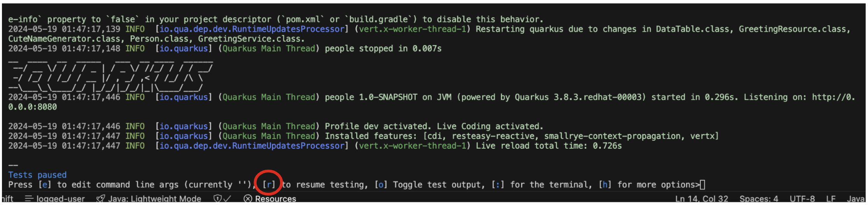
Task: Click the Tests paused status text
Action: [37, 175]
